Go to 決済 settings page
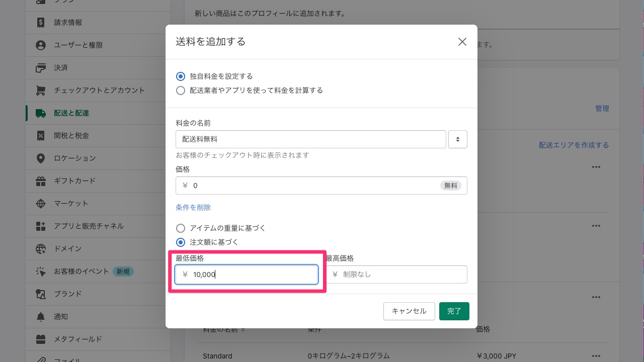Screen dimensions: 644x362 98,68
